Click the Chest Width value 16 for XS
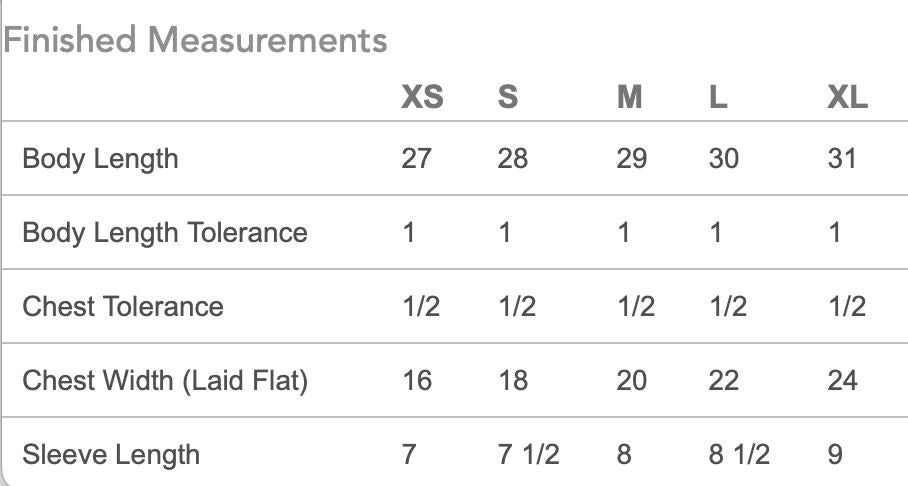Image resolution: width=908 pixels, height=486 pixels. click(417, 381)
